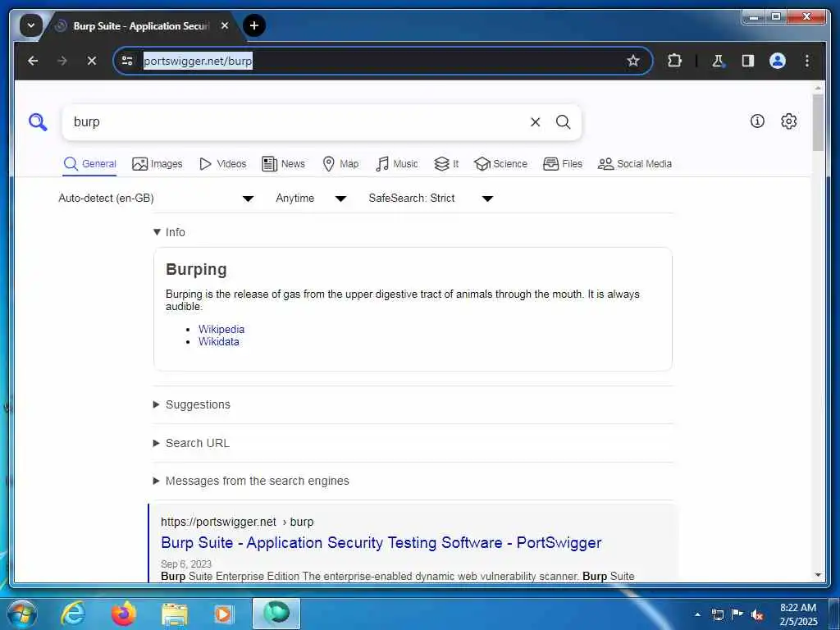The height and width of the screenshot is (630, 840).
Task: Click the Burping heading text
Action: (196, 269)
